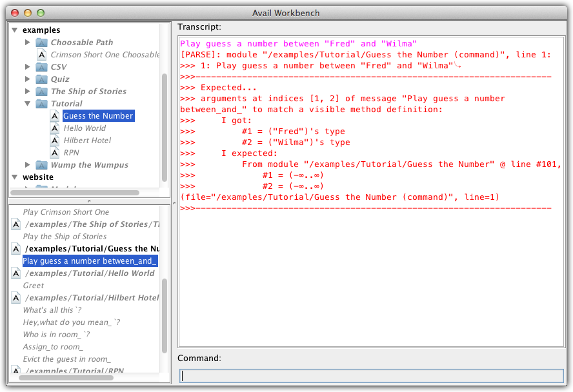Select the Hey,what do you mean_`? command
The width and height of the screenshot is (573, 392).
coord(71,322)
